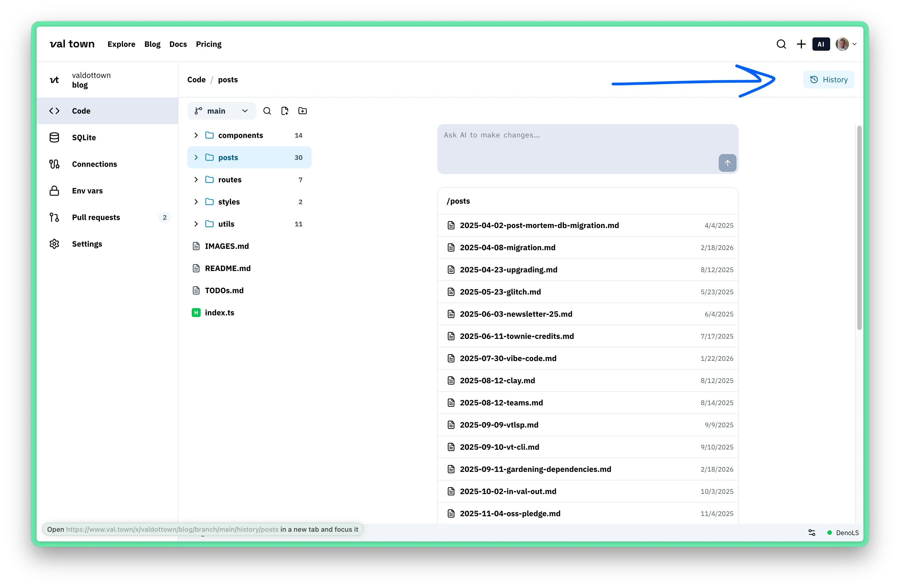Click the vt project logo icon
Screen dimensions: 900x588
pyautogui.click(x=55, y=80)
